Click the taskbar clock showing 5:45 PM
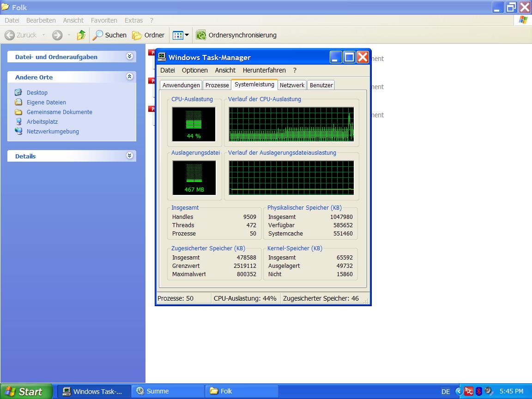532x399 pixels. click(511, 392)
